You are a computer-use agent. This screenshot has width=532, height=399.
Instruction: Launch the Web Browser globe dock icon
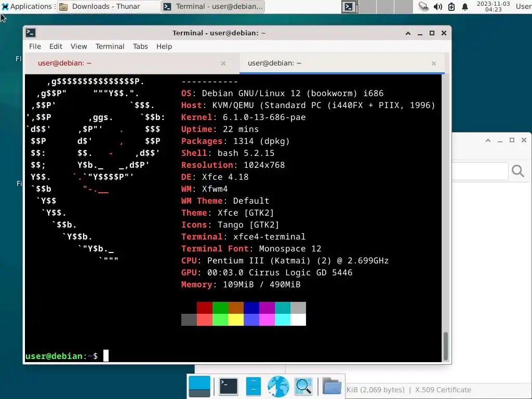(278, 387)
